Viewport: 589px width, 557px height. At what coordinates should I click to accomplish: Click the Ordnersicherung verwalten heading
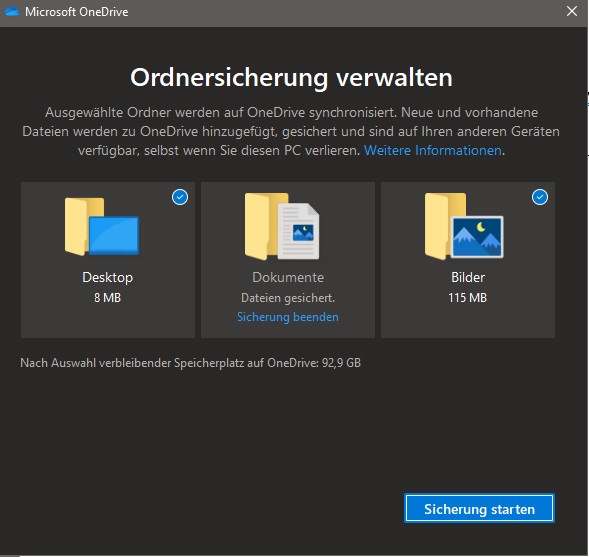[x=291, y=78]
